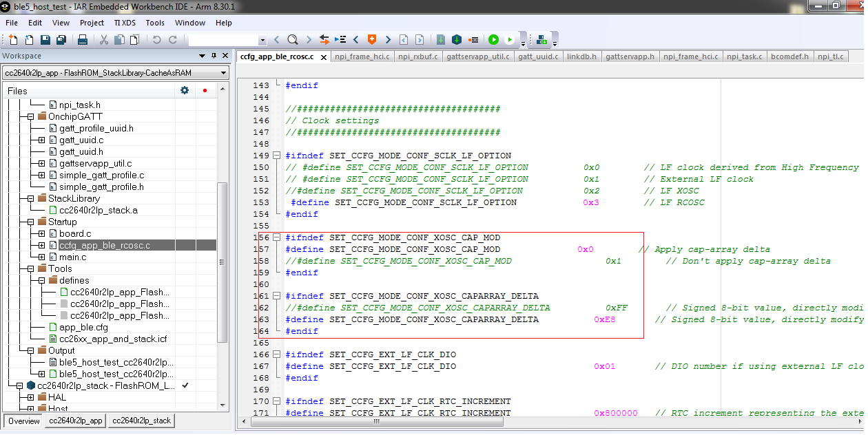Collapse code fold at line 166
This screenshot has width=868, height=435.
pos(277,354)
